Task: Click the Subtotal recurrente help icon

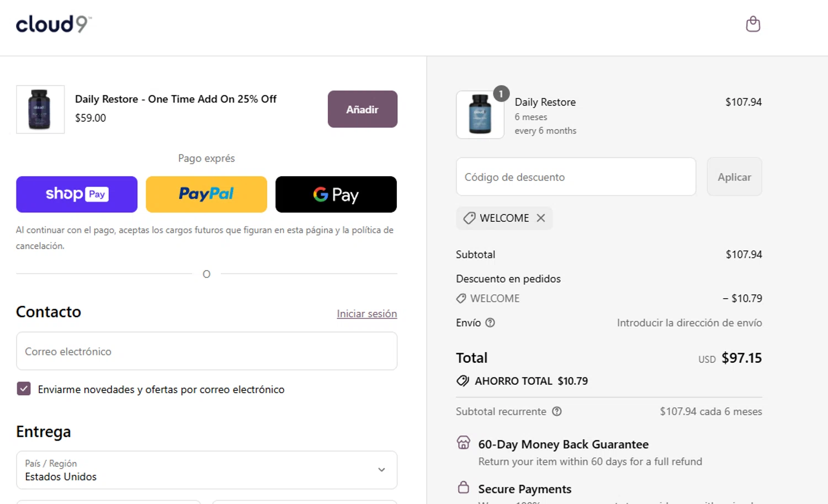Action: click(x=557, y=411)
